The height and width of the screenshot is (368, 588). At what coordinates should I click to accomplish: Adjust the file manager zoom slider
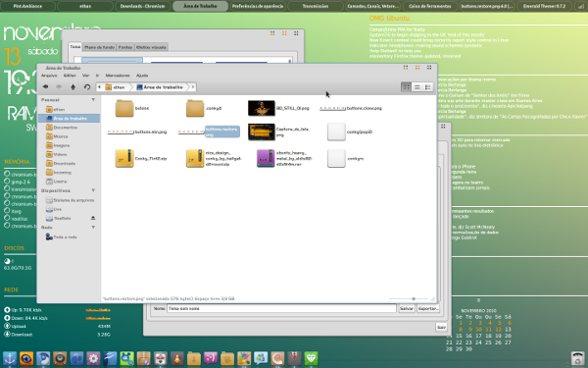[414, 299]
